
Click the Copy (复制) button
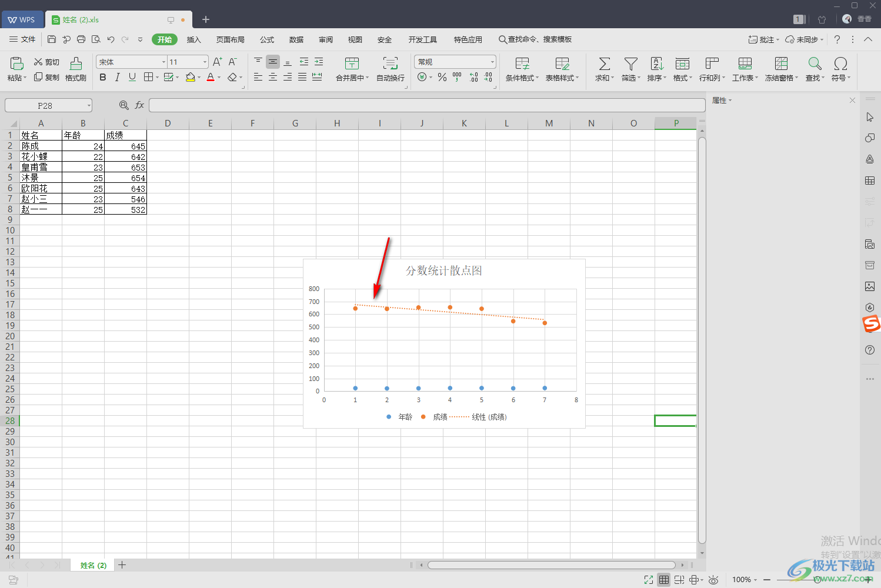pyautogui.click(x=46, y=77)
